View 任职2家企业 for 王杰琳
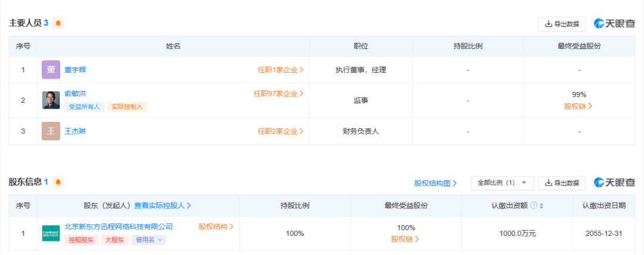644x255 pixels. [280, 131]
